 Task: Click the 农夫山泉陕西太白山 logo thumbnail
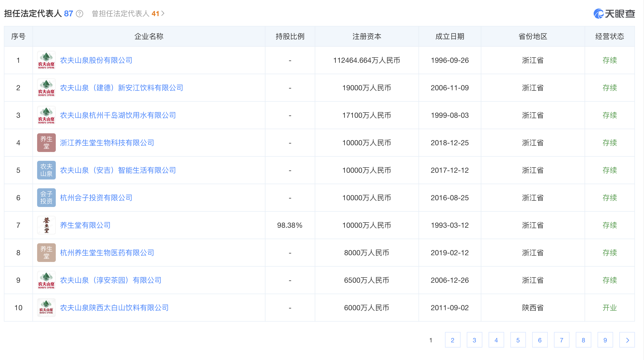click(x=46, y=308)
